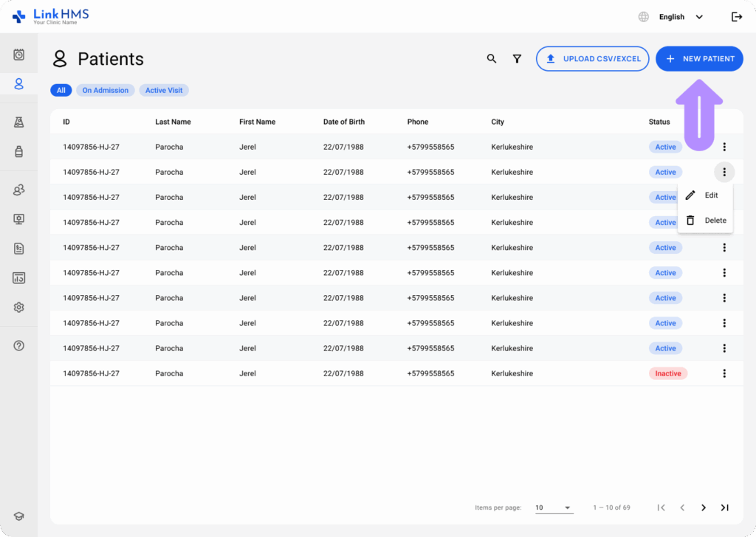Open the pharmacy bottle sidebar icon
The height and width of the screenshot is (537, 756).
[x=19, y=151]
